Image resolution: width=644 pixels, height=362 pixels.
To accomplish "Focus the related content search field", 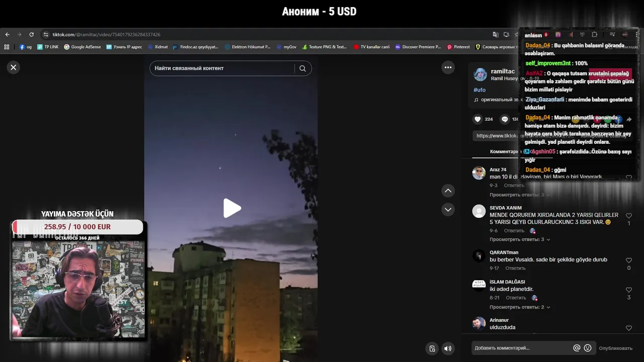I will pyautogui.click(x=221, y=68).
